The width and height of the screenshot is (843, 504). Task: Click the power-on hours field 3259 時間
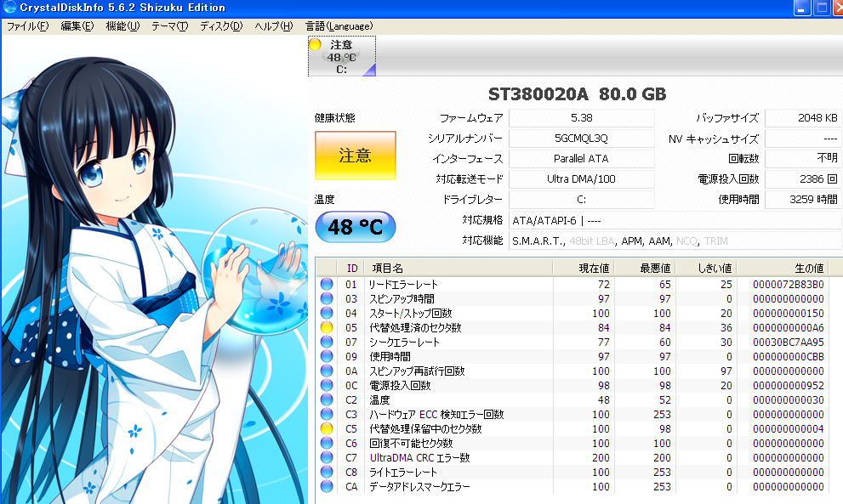click(803, 200)
